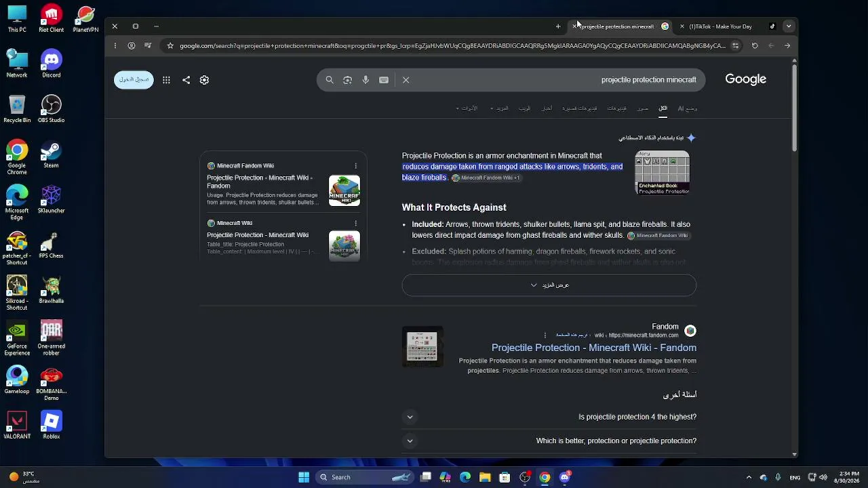
Task: Open the clock and date flyout
Action: coord(849,477)
